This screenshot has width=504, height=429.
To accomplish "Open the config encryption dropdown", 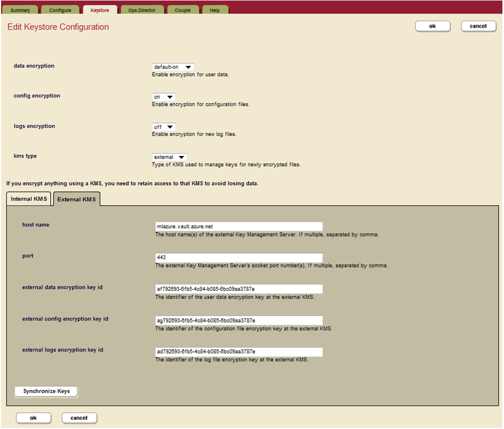I will click(164, 97).
